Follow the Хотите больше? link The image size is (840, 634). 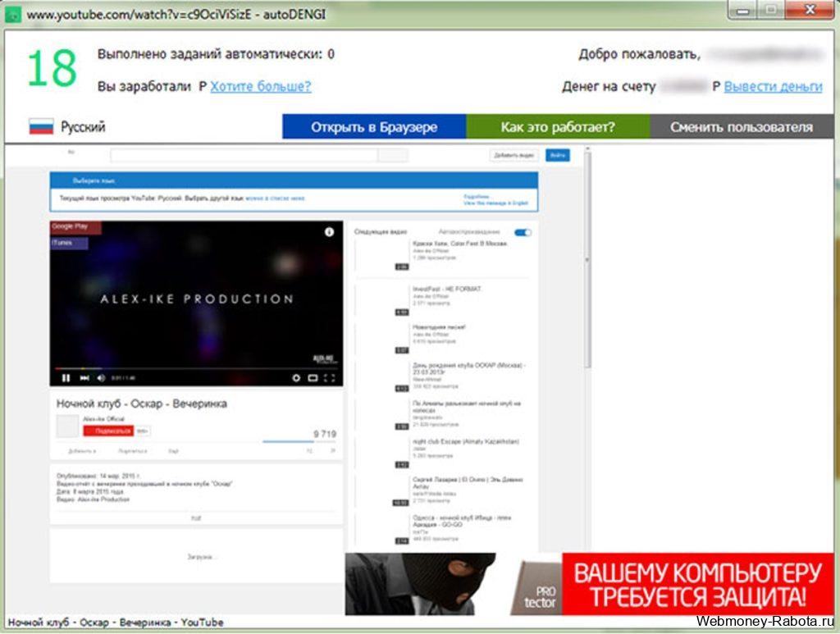[x=260, y=86]
